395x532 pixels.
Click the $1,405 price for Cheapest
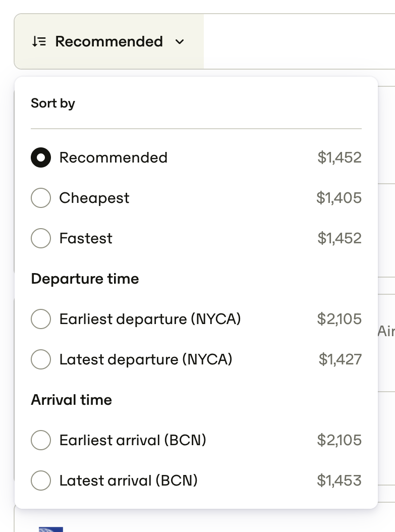pos(339,198)
